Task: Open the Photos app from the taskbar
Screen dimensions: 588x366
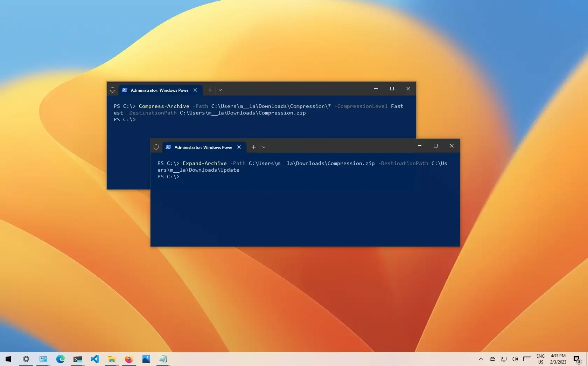Action: coord(146,359)
